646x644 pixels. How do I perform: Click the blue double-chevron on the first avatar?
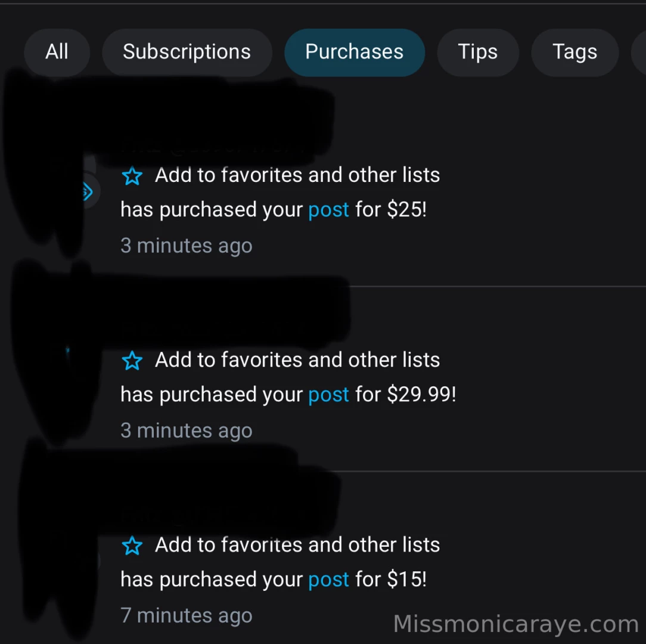pyautogui.click(x=87, y=191)
